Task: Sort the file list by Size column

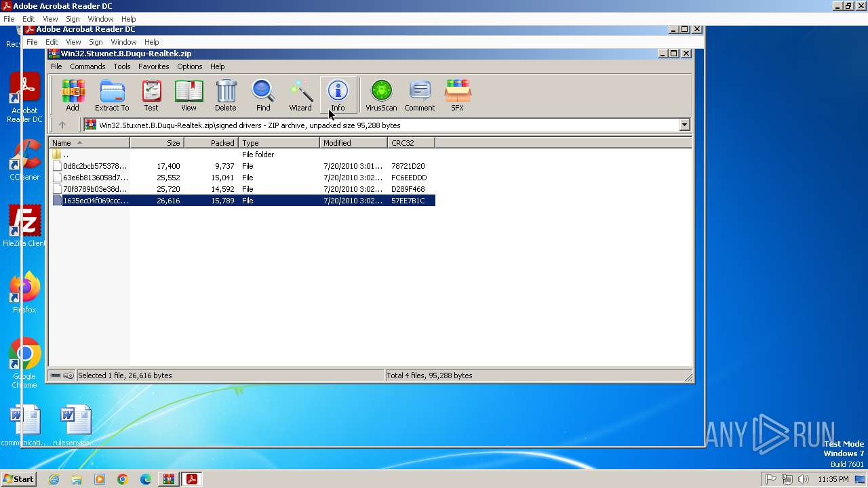Action: pyautogui.click(x=157, y=142)
